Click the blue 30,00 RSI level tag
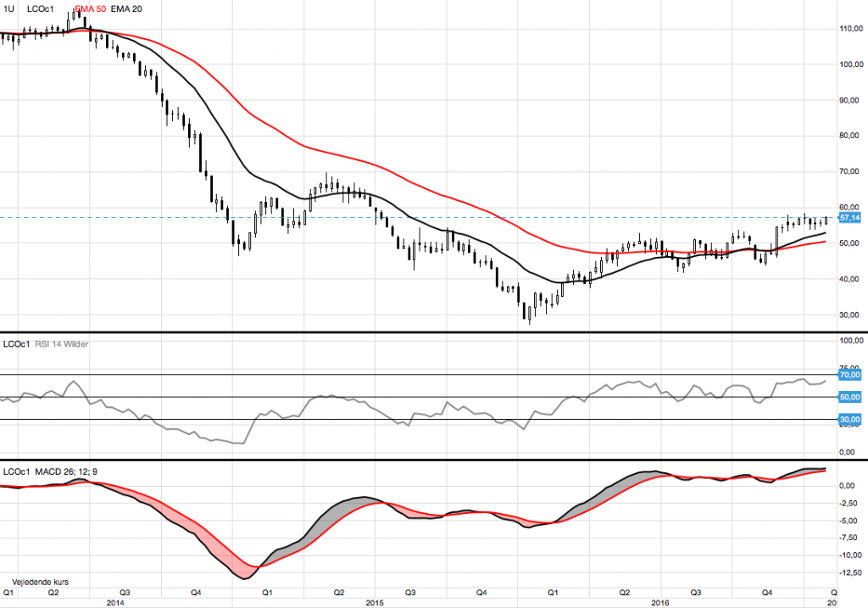The height and width of the screenshot is (608, 868). coord(849,420)
